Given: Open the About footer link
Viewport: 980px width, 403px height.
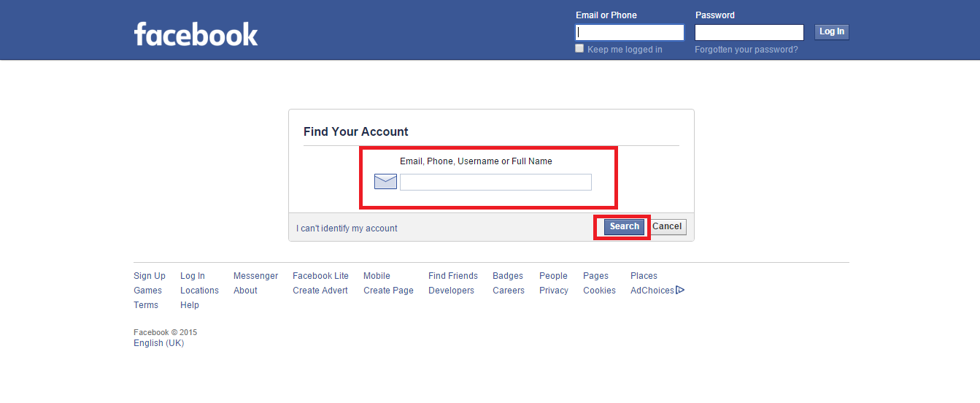Looking at the screenshot, I should coord(245,291).
